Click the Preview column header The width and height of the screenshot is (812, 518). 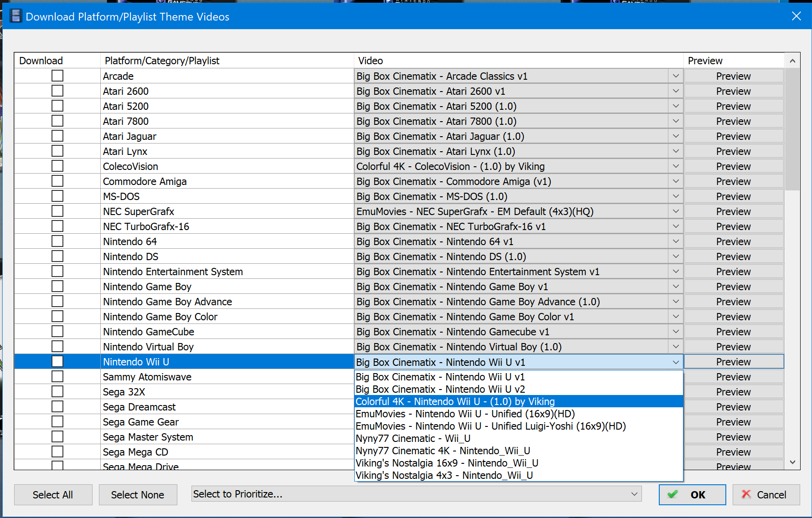[734, 61]
